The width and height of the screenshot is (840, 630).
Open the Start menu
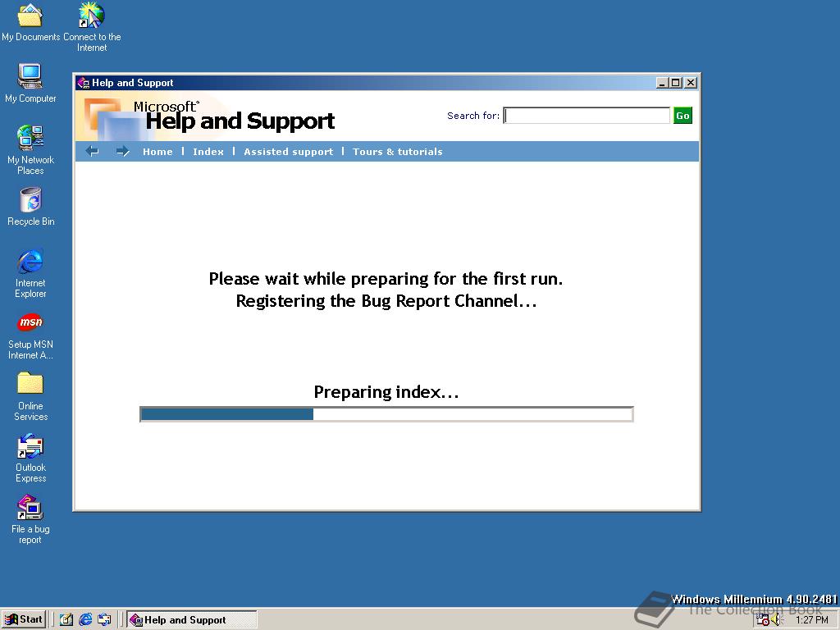(x=24, y=619)
